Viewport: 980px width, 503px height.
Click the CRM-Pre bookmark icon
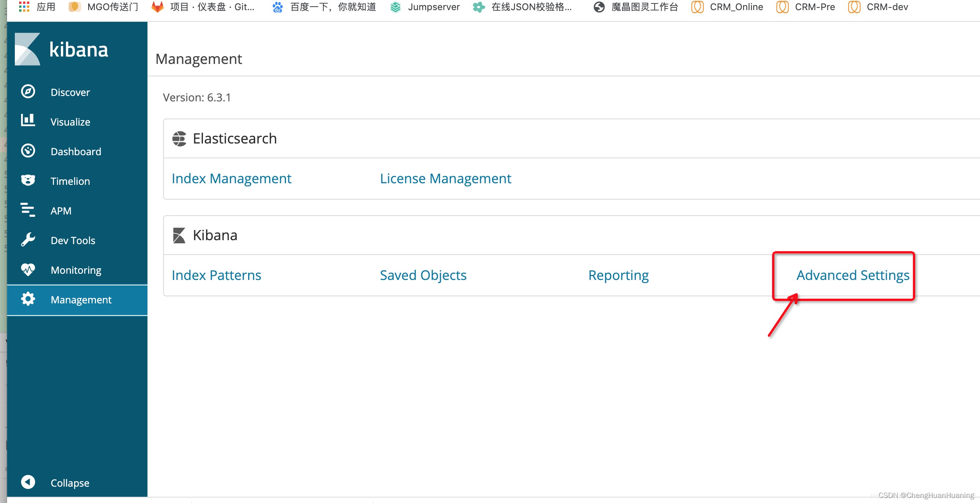(x=783, y=7)
